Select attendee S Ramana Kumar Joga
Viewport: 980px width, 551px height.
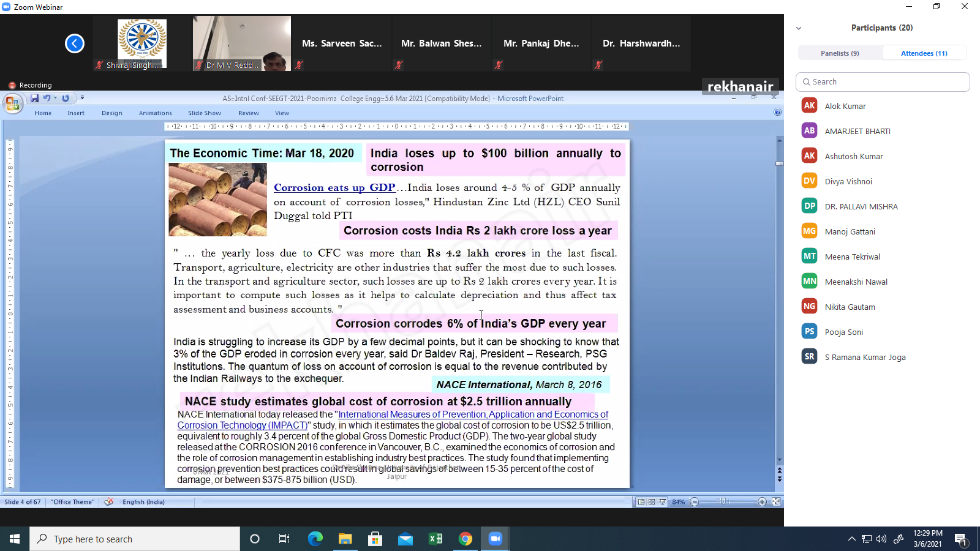tap(883, 357)
